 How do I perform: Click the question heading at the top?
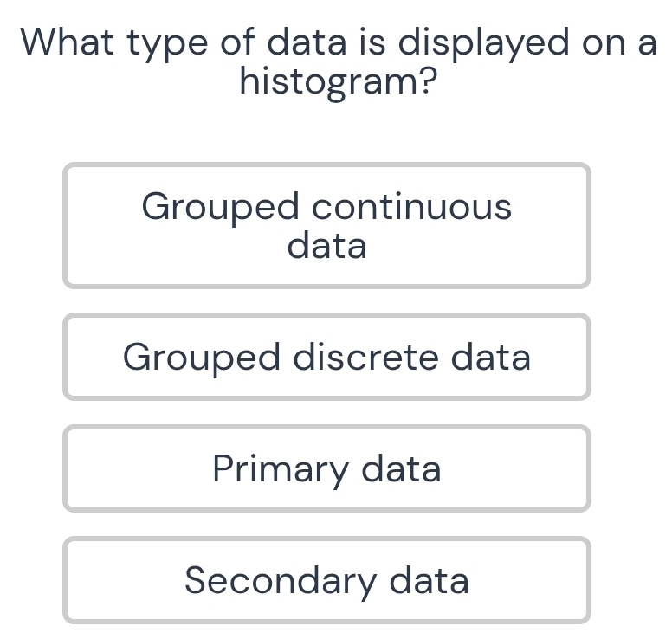point(338,62)
